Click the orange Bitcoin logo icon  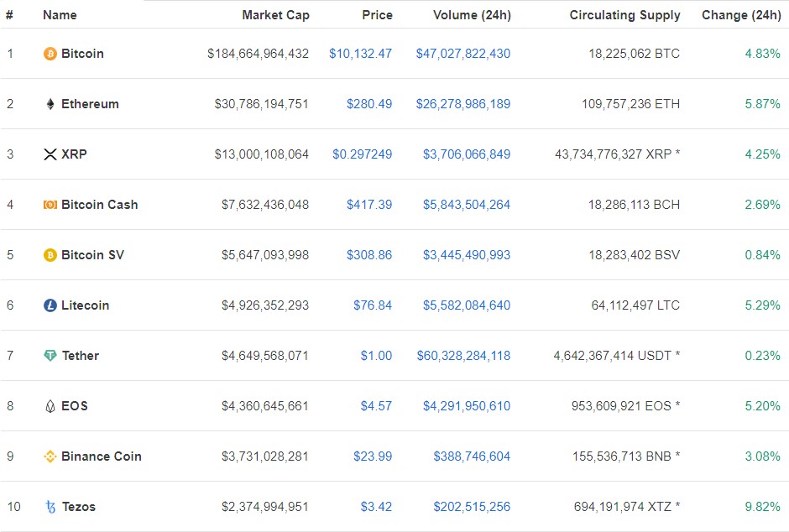[50, 54]
